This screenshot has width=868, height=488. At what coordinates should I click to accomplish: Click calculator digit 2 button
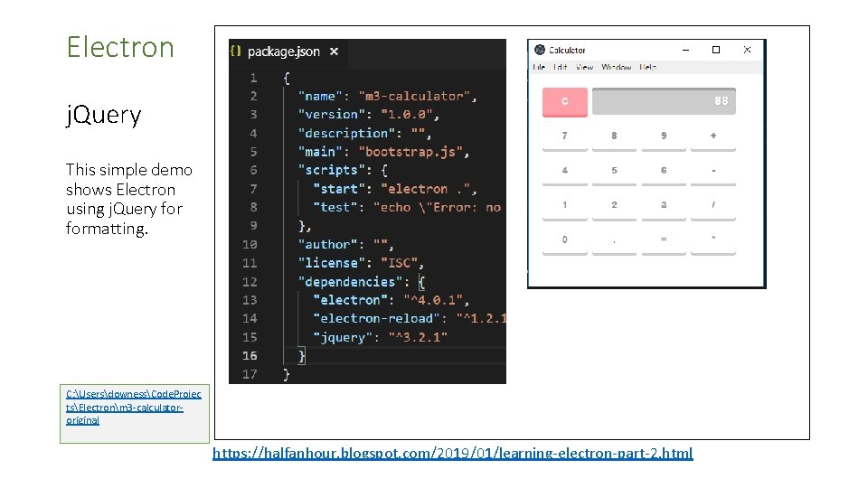coord(614,206)
